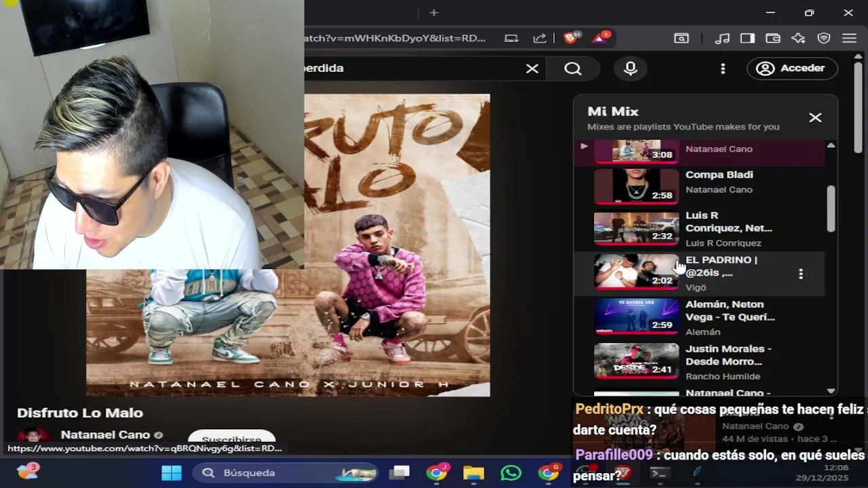Image resolution: width=868 pixels, height=488 pixels.
Task: Select the Luis R Conriquez, Net... video title
Action: pos(728,222)
